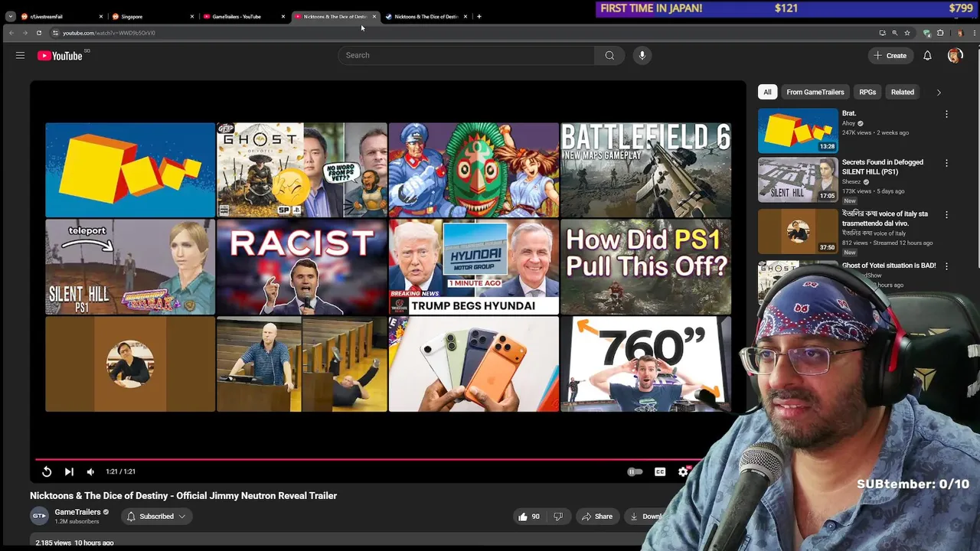This screenshot has height=551, width=980.
Task: Open the YouTube hamburger guide menu
Action: (21, 55)
